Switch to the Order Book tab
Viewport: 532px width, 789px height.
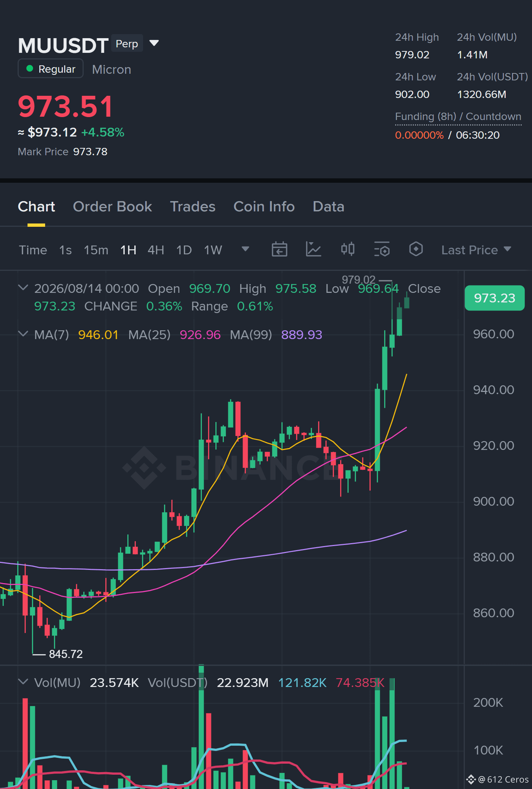[x=112, y=207]
